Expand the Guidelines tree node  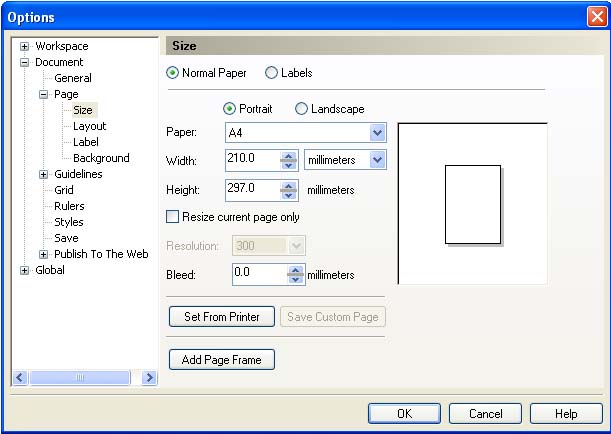[x=43, y=174]
